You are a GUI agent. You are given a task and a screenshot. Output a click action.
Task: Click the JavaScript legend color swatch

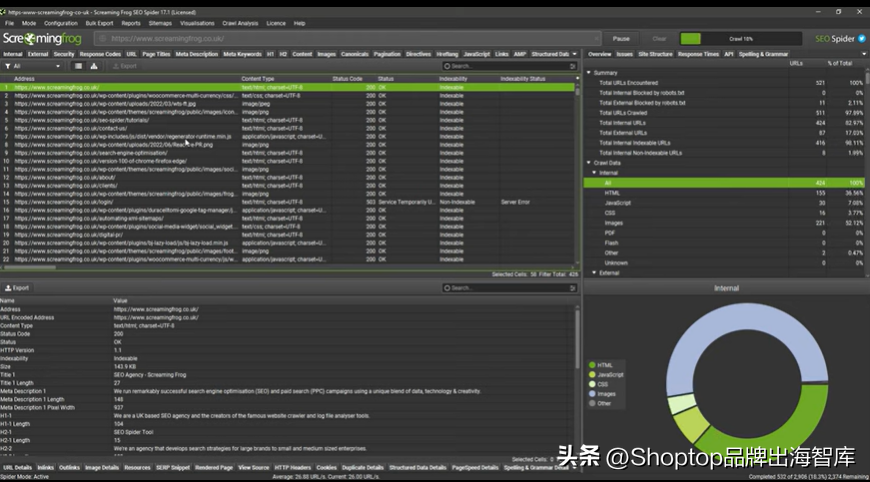592,374
